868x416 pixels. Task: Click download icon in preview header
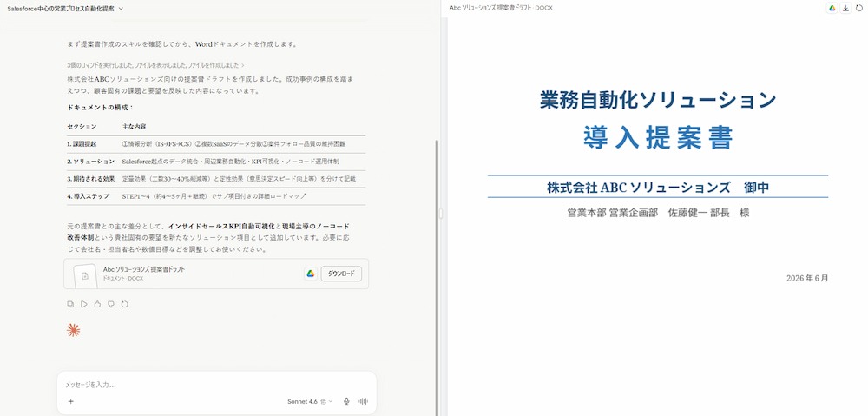point(845,8)
